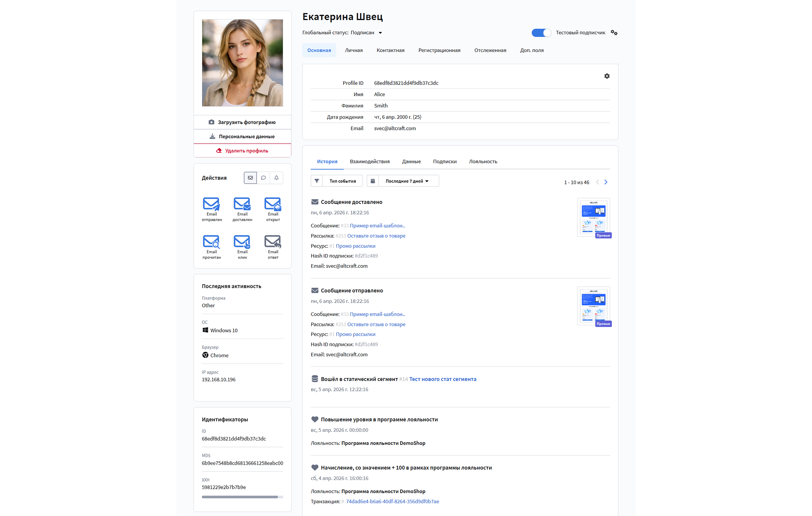Image resolution: width=812 pixels, height=516 pixels.
Task: Open test subscriber gears settings icon
Action: click(x=614, y=33)
